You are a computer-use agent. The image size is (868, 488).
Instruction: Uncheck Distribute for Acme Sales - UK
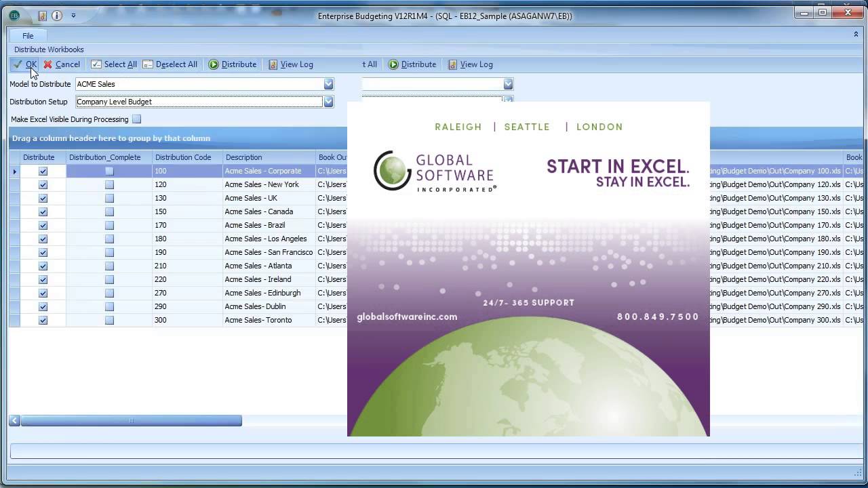43,198
